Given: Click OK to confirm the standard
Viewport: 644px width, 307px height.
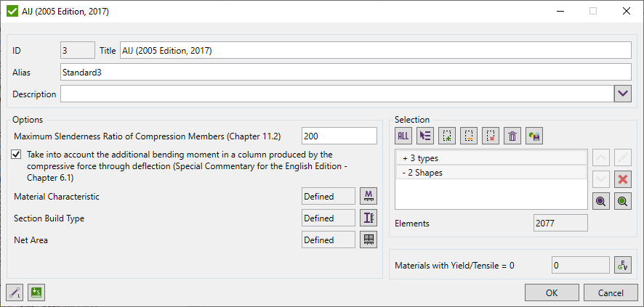Looking at the screenshot, I should pos(552,293).
